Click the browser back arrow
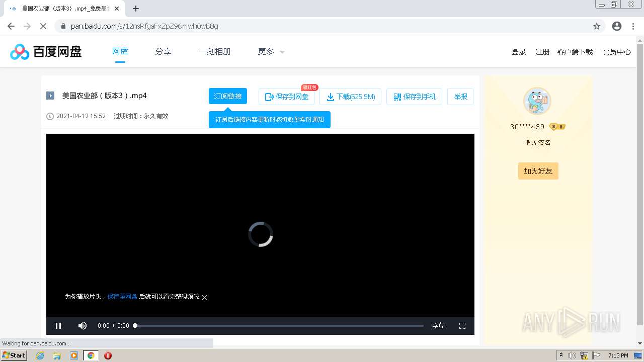 [x=11, y=26]
